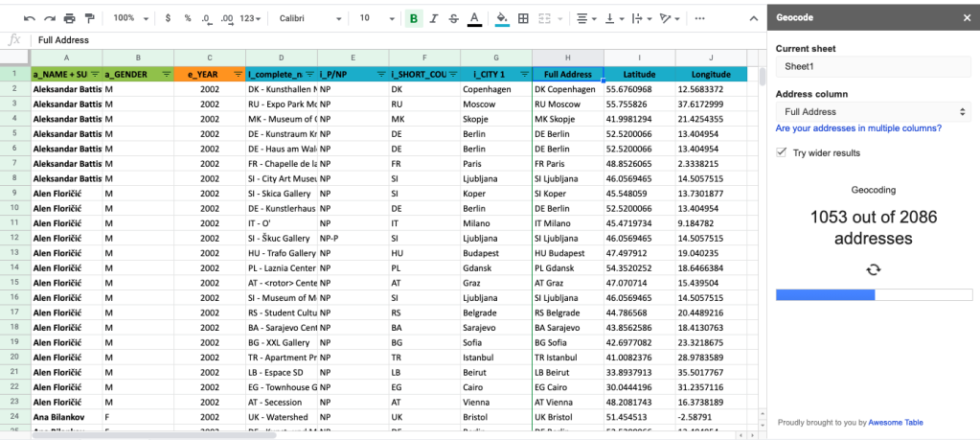The image size is (980, 440).
Task: Select the Sarajevo city cell
Action: click(x=496, y=328)
